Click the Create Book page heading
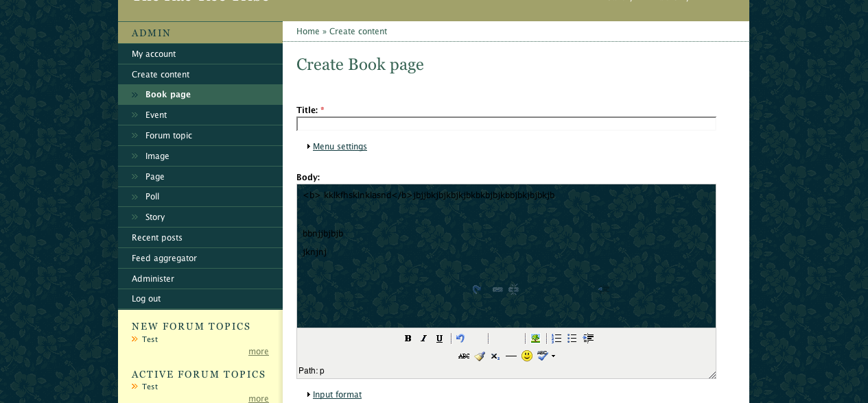Viewport: 868px width, 403px height. point(360,64)
